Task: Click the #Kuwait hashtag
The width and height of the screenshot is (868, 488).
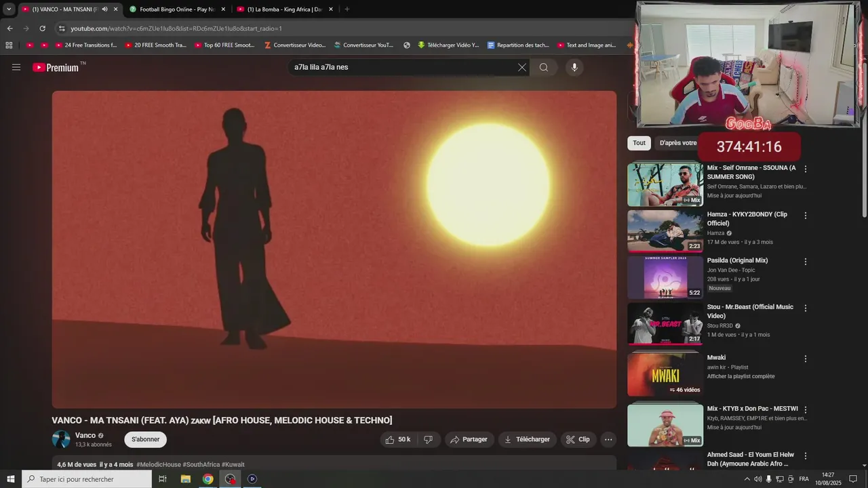Action: [233, 465]
